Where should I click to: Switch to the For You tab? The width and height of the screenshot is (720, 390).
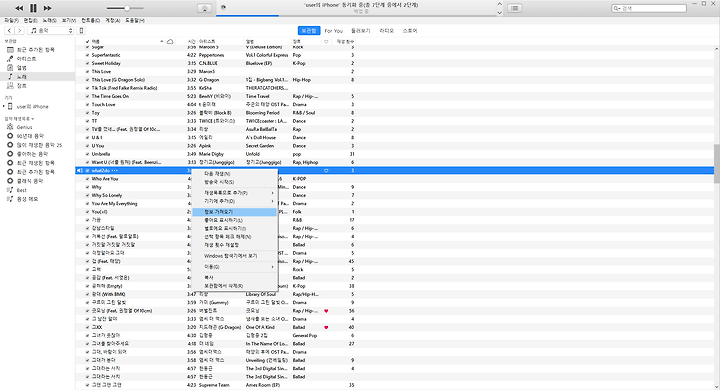click(333, 31)
